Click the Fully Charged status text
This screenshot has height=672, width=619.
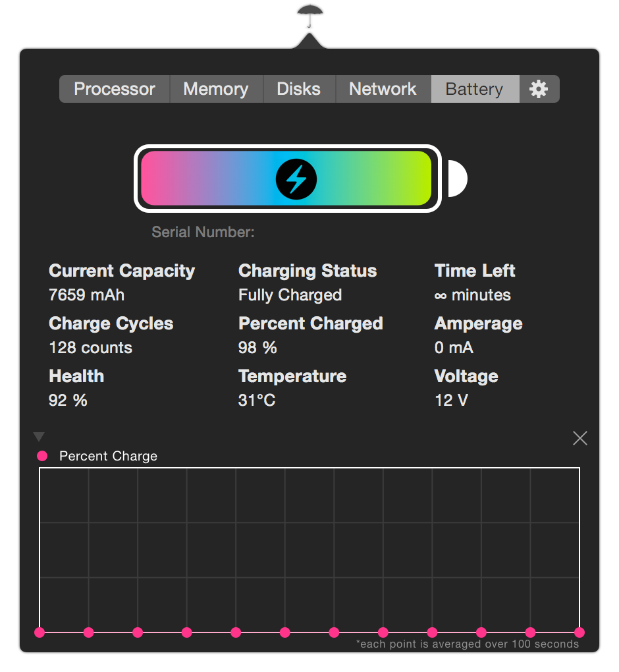click(290, 295)
